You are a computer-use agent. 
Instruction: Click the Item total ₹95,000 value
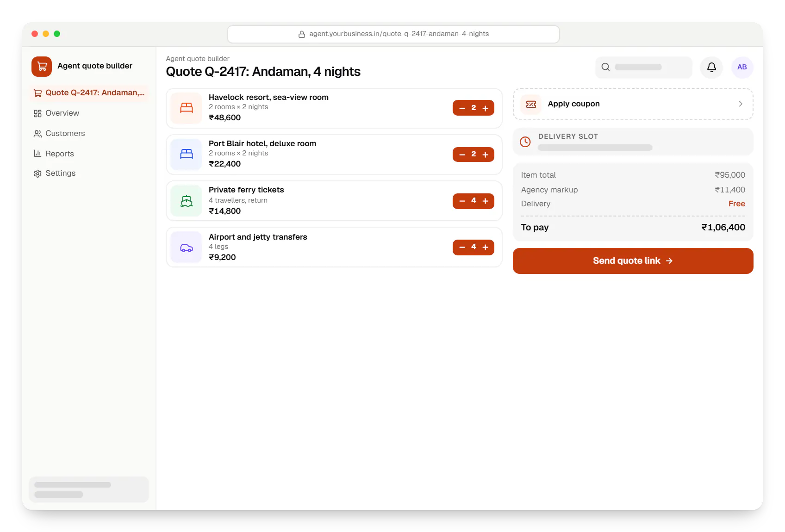(730, 175)
